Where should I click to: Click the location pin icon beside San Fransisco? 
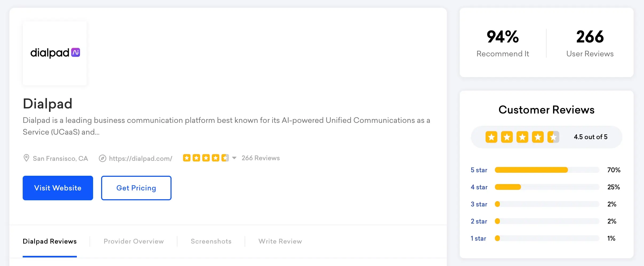point(26,158)
